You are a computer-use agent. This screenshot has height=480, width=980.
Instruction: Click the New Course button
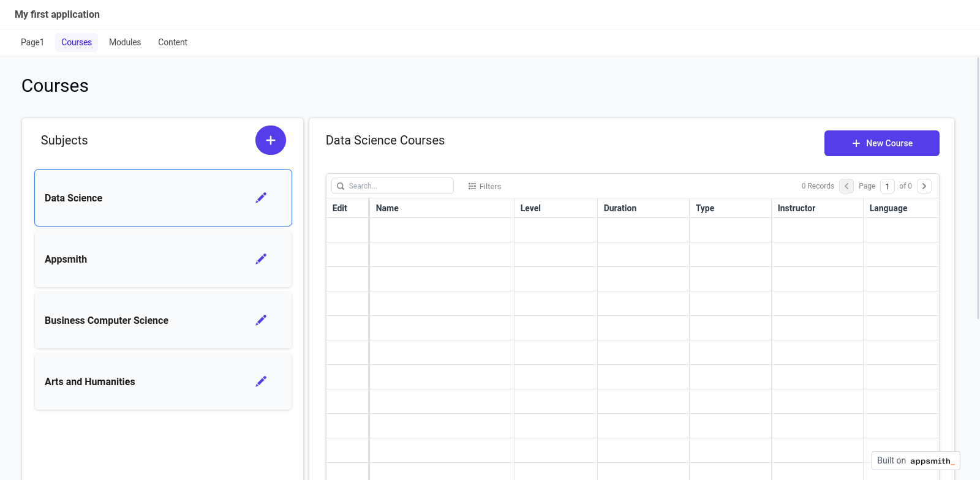point(881,143)
